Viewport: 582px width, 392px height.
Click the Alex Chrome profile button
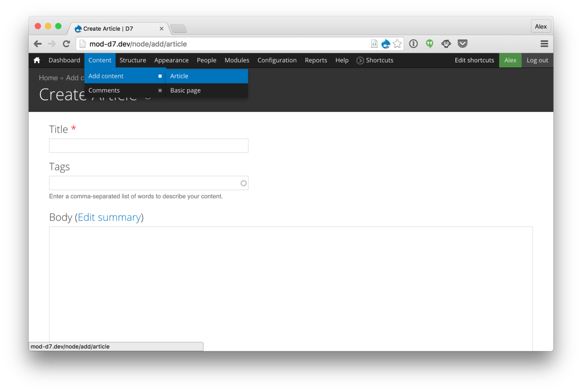541,26
